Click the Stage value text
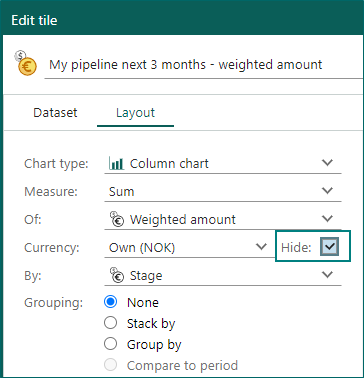The height and width of the screenshot is (378, 364). (x=146, y=276)
